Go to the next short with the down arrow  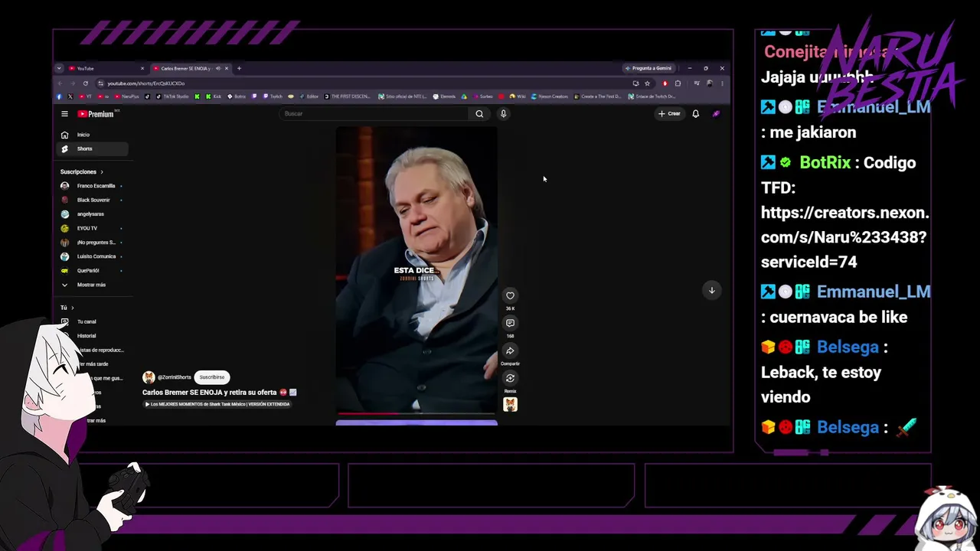pyautogui.click(x=711, y=290)
